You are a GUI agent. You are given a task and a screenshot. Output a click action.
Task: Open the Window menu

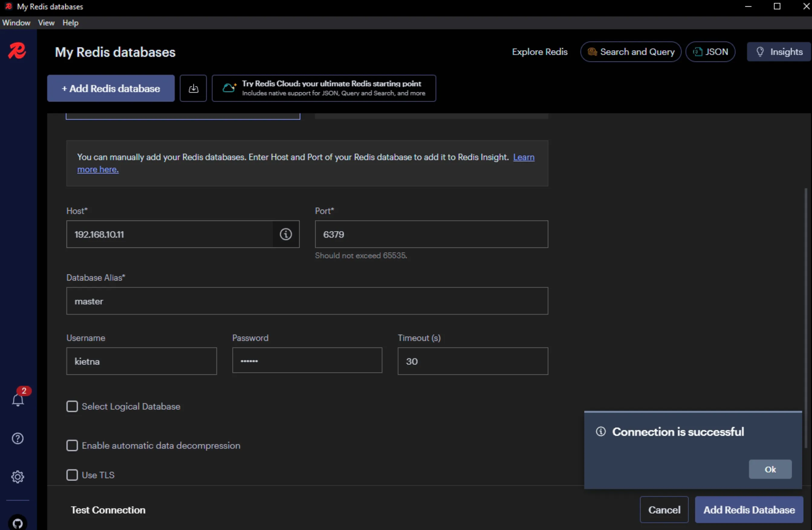click(16, 23)
